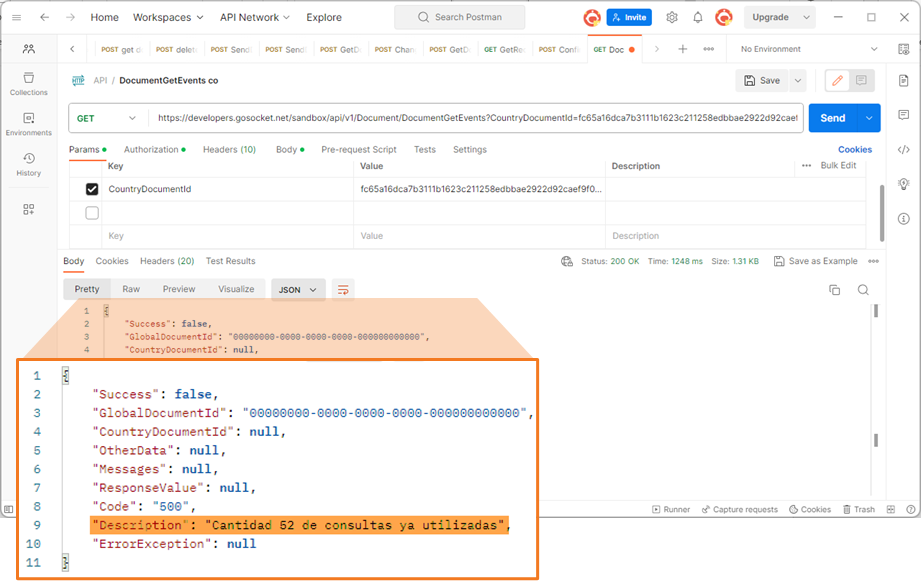This screenshot has width=921, height=581.
Task: Check the empty parameter row checkbox
Action: 92,213
